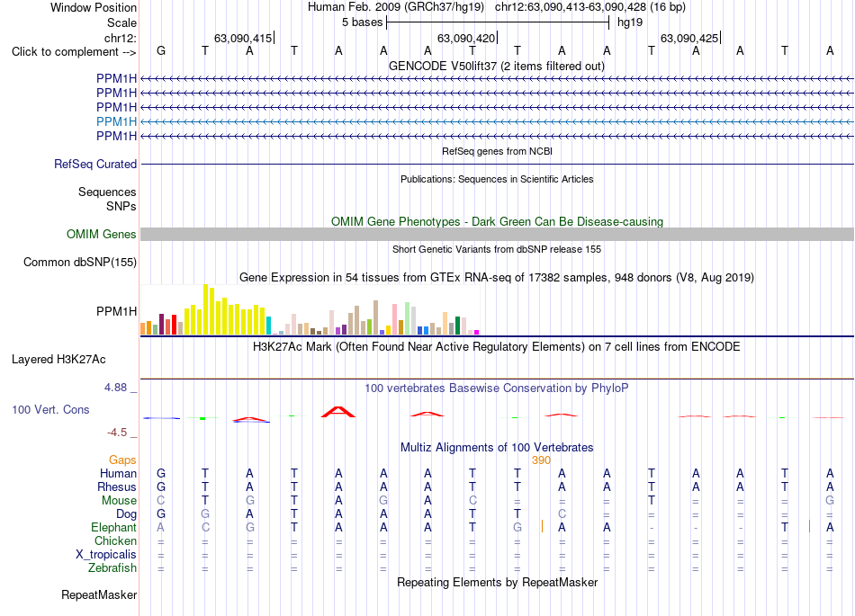Click the tallest yellow bar in GTEx chart

pos(205,309)
